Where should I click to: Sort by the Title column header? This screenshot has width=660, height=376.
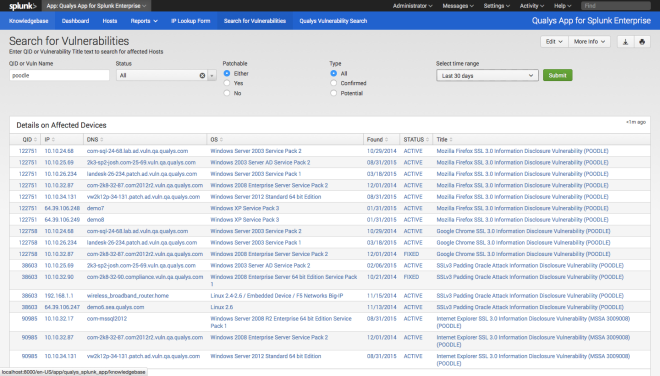pos(444,139)
